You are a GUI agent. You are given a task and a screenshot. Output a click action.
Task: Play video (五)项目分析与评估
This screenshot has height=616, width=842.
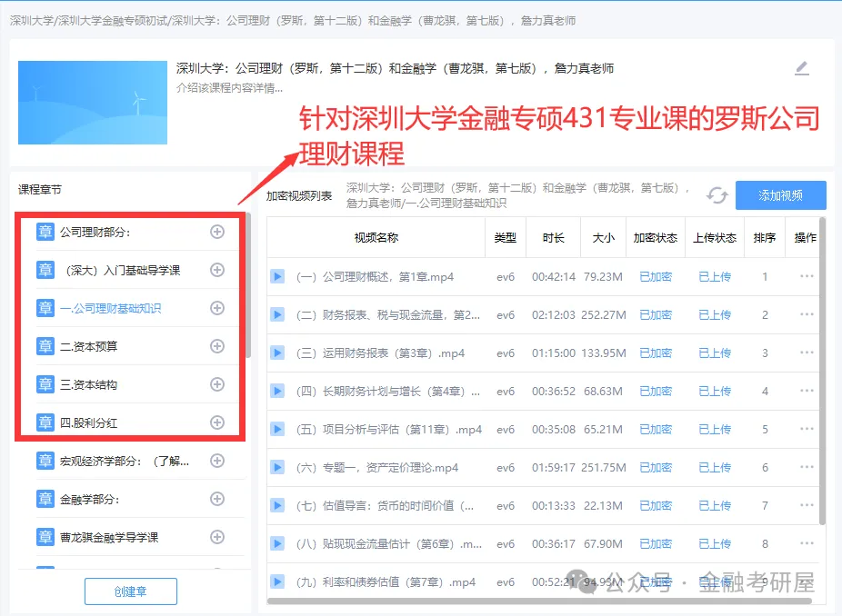pos(277,429)
